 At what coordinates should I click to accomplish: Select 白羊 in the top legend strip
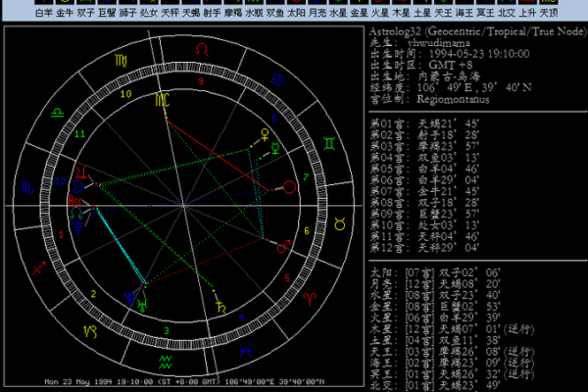tap(44, 14)
